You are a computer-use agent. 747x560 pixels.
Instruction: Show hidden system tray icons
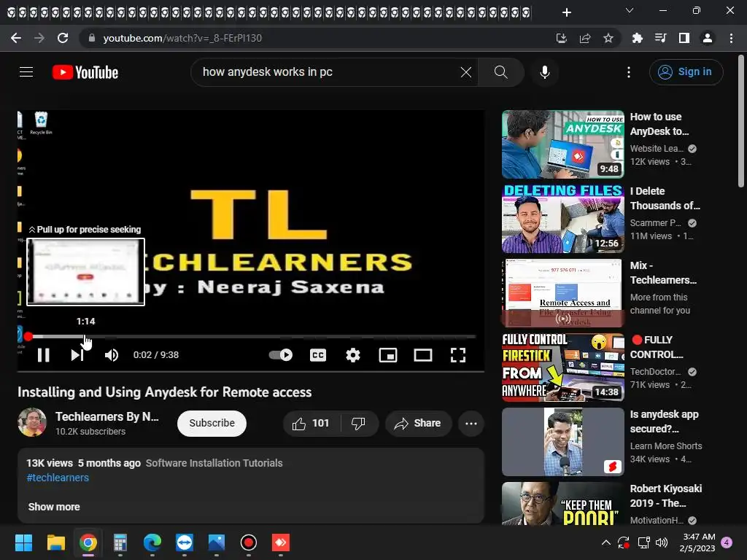click(x=605, y=542)
